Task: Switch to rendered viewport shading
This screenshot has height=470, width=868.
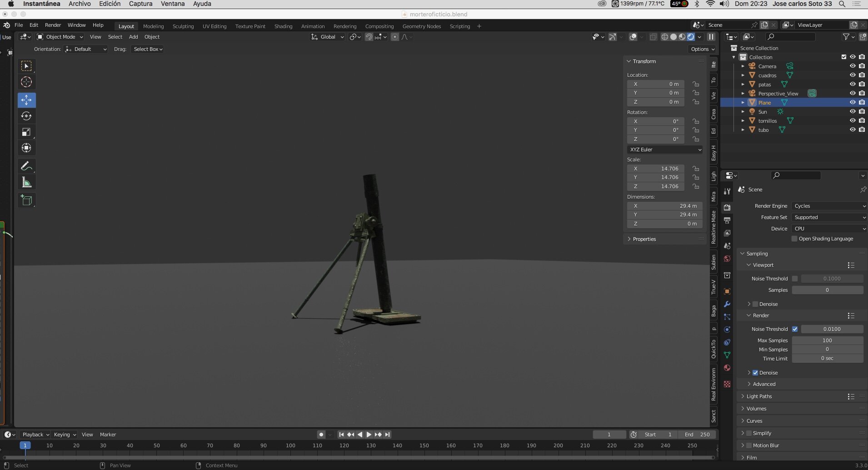Action: click(691, 37)
